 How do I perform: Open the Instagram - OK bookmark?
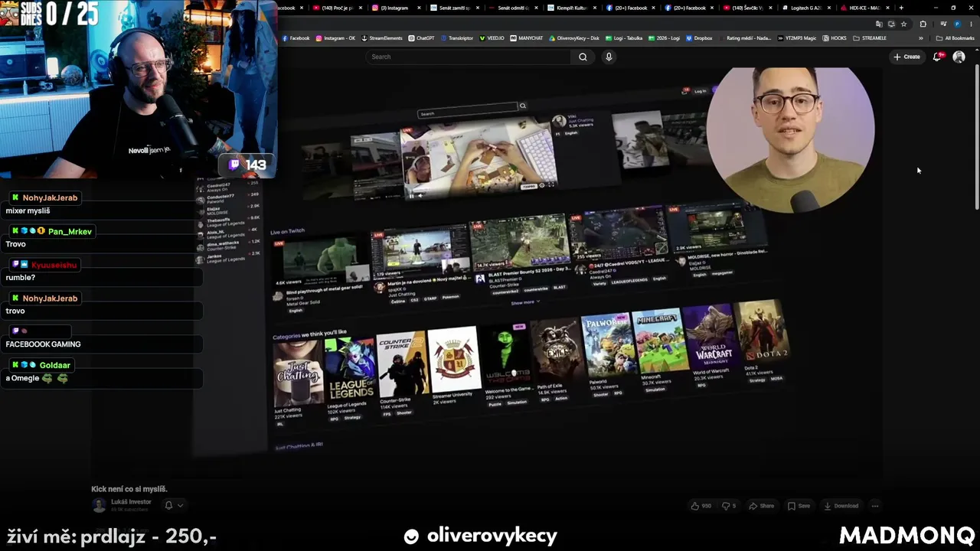tap(335, 38)
